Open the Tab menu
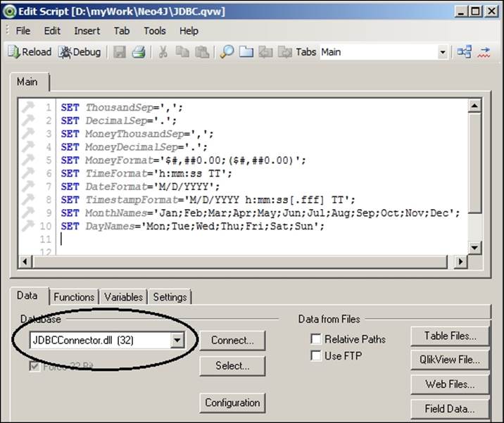Screen dimensions: 504x423 122,31
